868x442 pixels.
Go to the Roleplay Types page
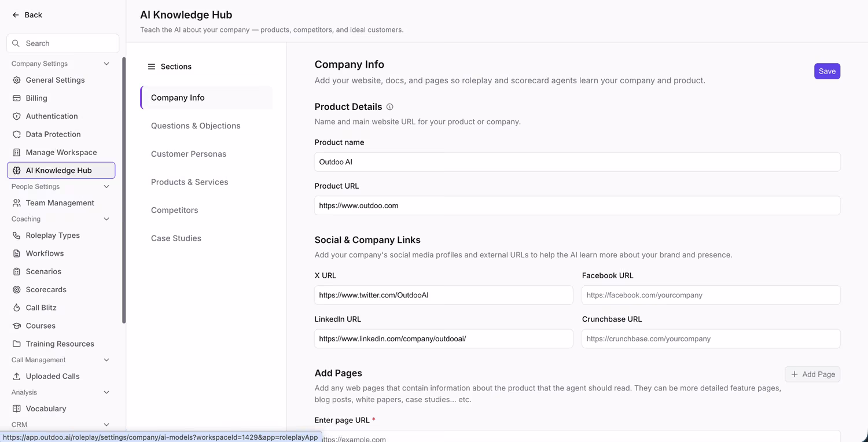click(x=61, y=235)
